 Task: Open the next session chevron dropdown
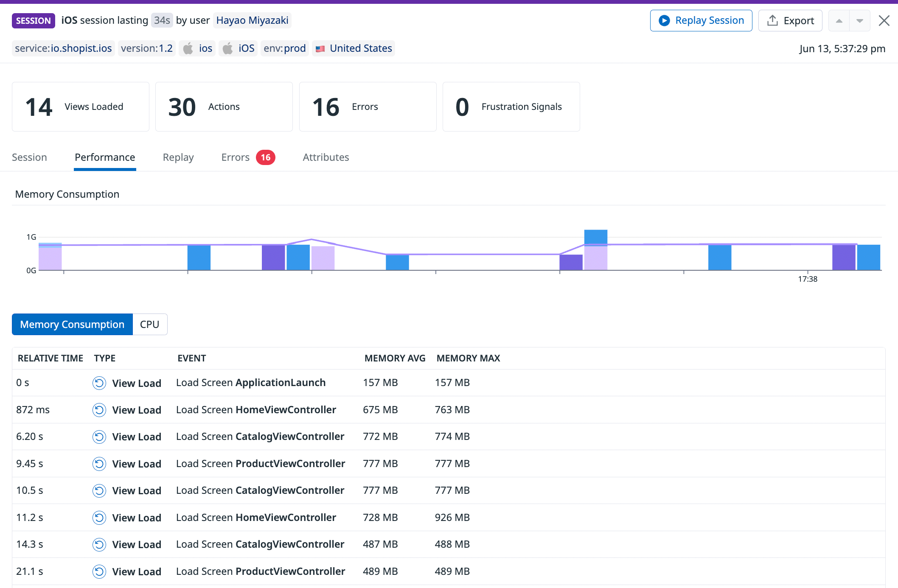859,20
